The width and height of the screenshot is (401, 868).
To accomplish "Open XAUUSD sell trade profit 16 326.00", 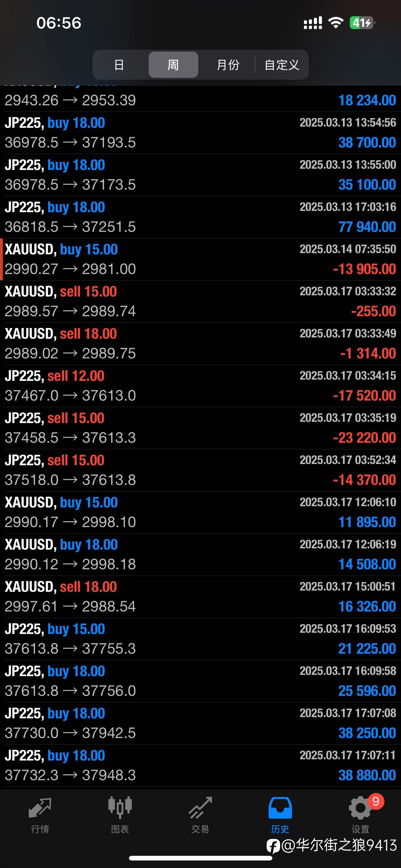I will click(200, 597).
